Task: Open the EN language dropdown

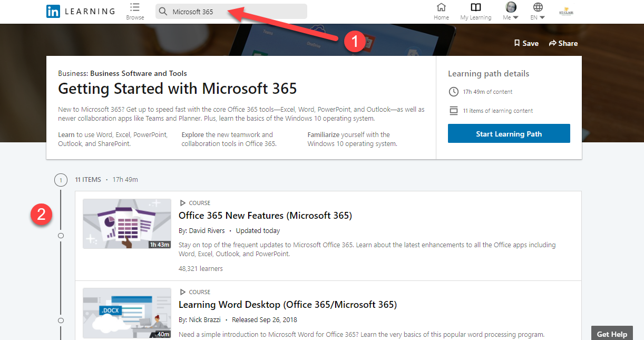Action: (538, 11)
